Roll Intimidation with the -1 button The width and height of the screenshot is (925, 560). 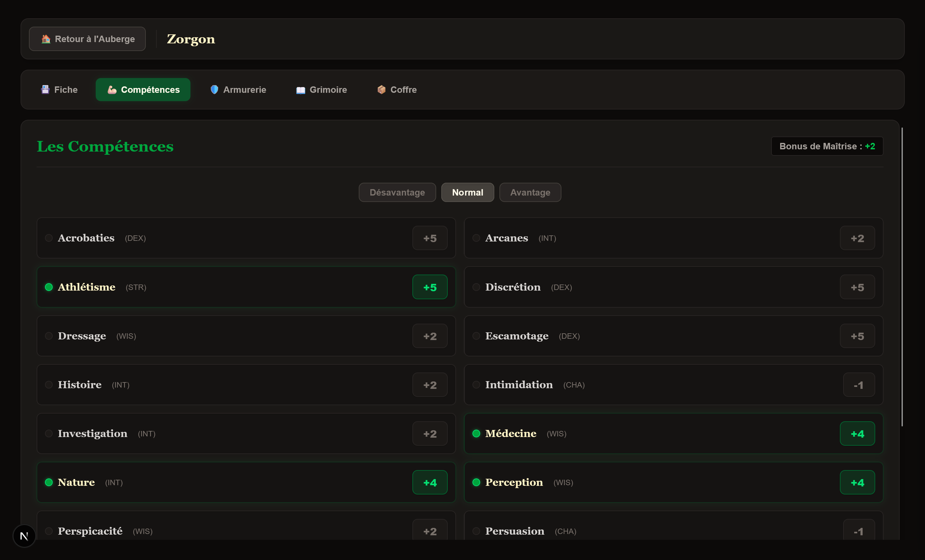(x=859, y=385)
